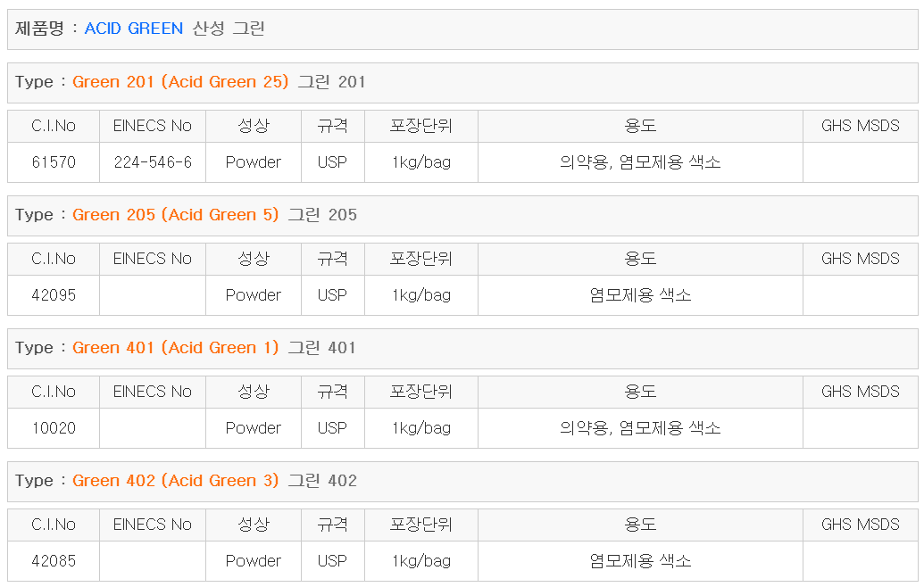Click the blue ACID GREEN product name
The height and width of the screenshot is (587, 924).
pos(134,29)
